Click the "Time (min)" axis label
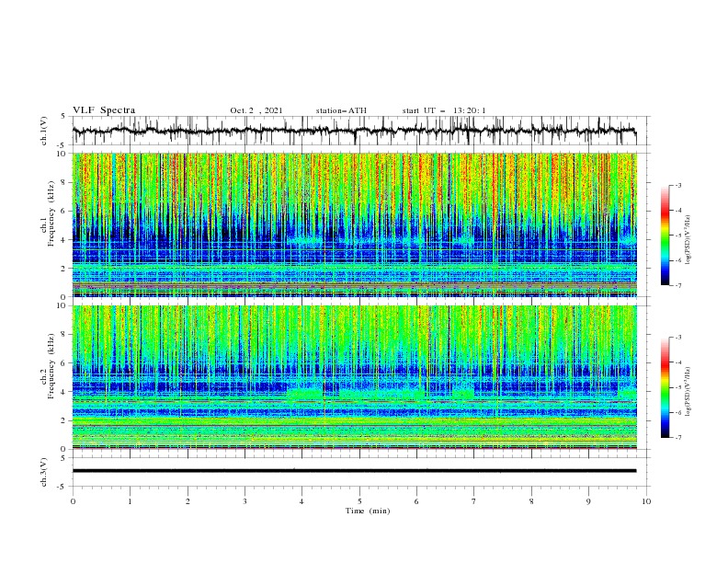728x563 pixels. tap(368, 511)
